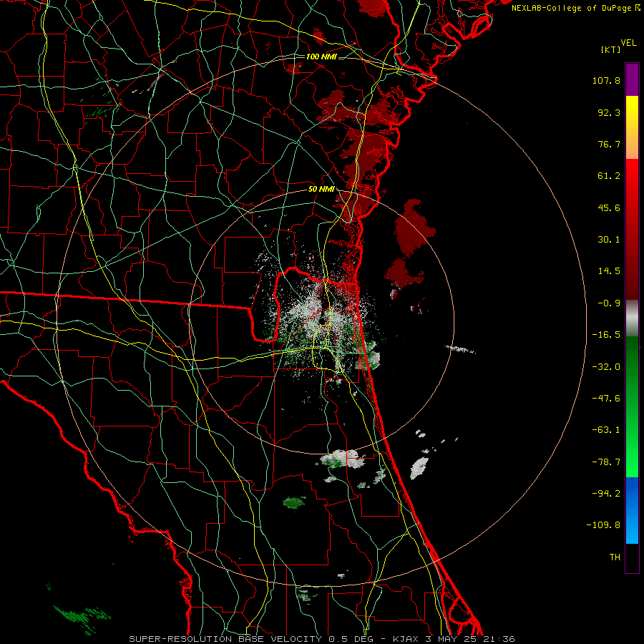Click the blue segment of the velocity color bar
This screenshot has height=644, width=644.
[632, 510]
